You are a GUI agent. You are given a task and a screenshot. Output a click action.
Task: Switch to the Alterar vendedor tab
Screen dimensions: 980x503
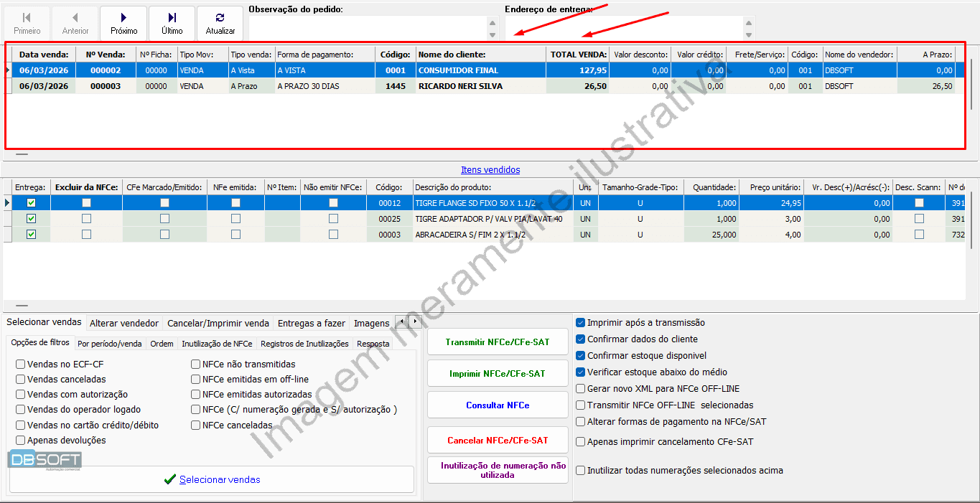(x=124, y=324)
